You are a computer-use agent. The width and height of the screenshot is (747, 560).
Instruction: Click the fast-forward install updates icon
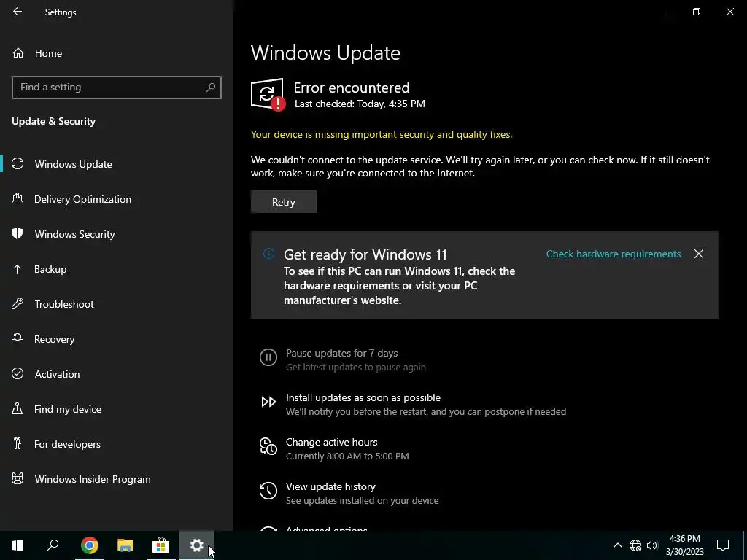coord(268,402)
